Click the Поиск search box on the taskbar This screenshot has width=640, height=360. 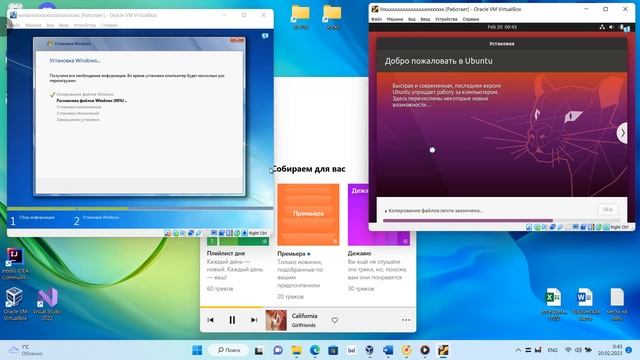229,350
